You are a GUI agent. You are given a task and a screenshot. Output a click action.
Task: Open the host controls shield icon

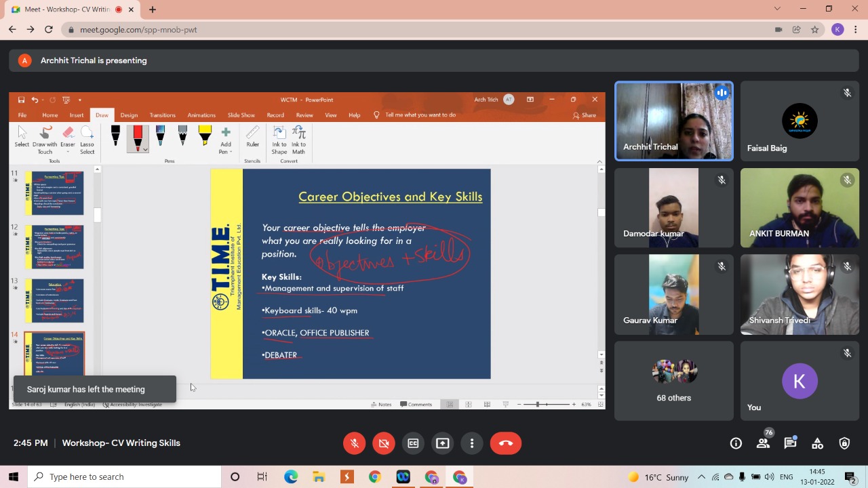844,443
